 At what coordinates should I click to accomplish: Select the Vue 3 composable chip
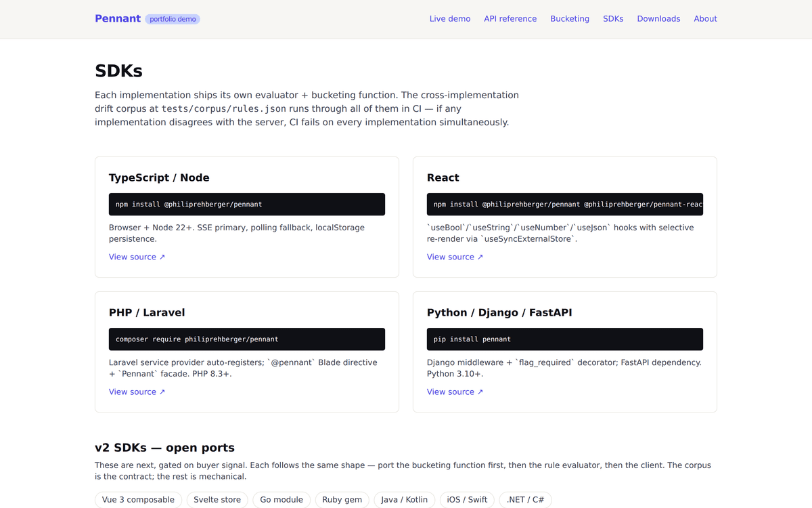[x=138, y=500]
